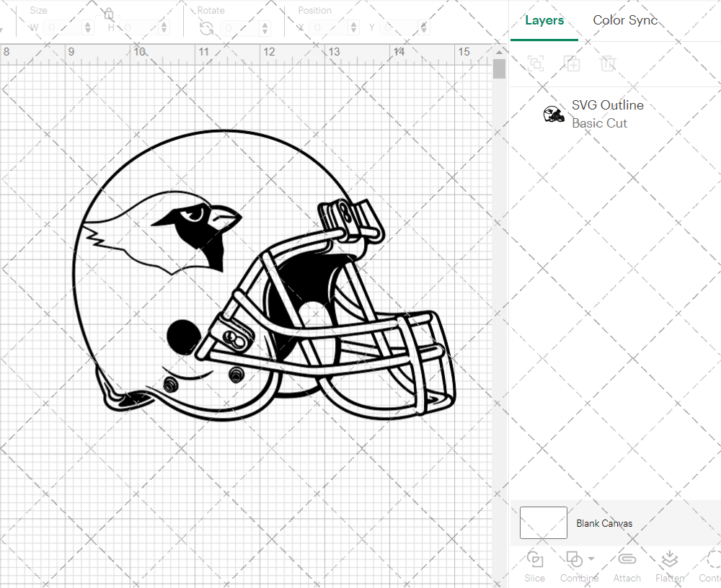Toggle the aspect ratio lock
721x588 pixels.
pos(108,13)
